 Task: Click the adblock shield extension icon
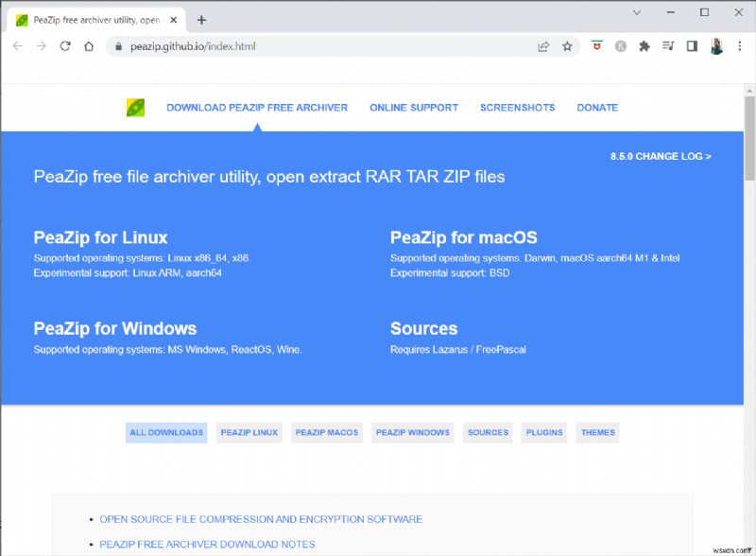tap(598, 45)
